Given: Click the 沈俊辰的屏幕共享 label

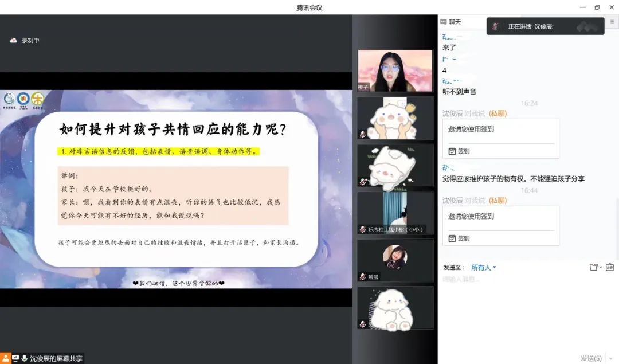Looking at the screenshot, I should click(x=56, y=358).
